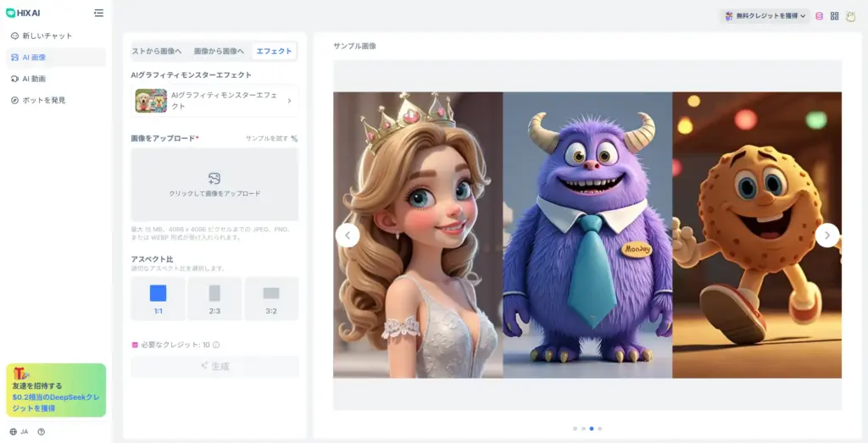868x443 pixels.
Task: Open the 無料クレジットを獲得 dropdown
Action: click(765, 16)
